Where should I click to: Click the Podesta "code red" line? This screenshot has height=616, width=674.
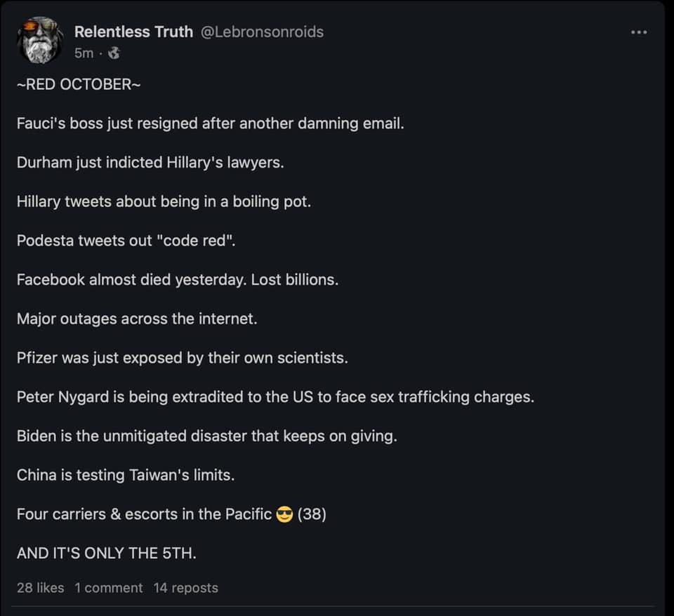click(x=126, y=241)
